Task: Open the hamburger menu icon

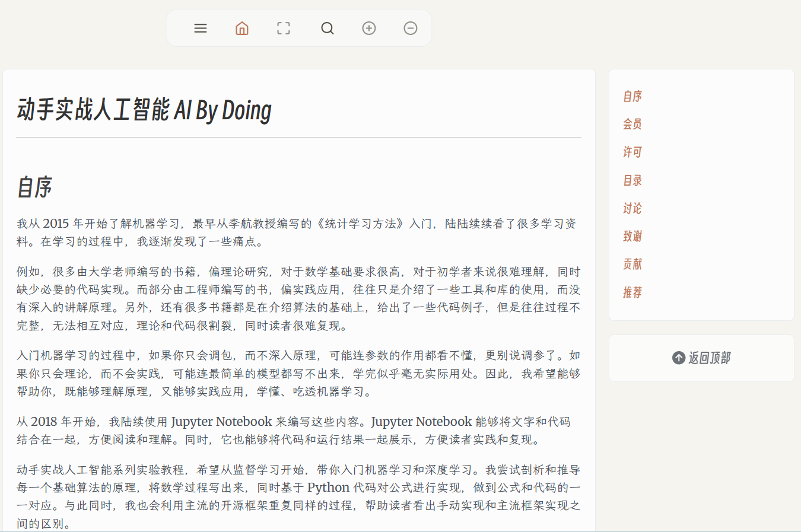Action: (x=201, y=28)
